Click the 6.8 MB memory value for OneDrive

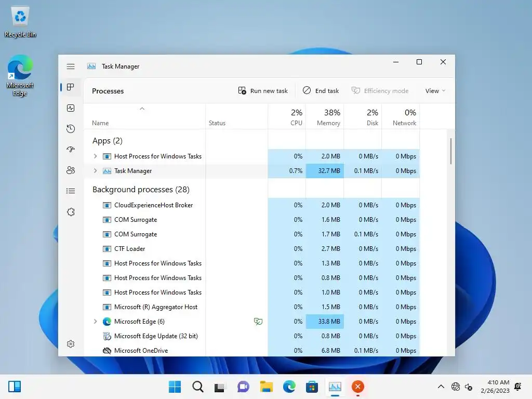pos(330,351)
